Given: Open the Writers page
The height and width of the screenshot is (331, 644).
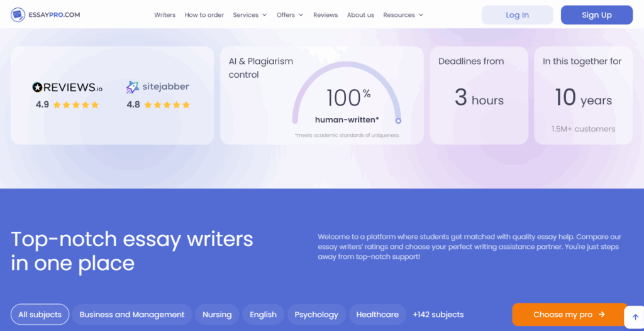Looking at the screenshot, I should click(165, 15).
